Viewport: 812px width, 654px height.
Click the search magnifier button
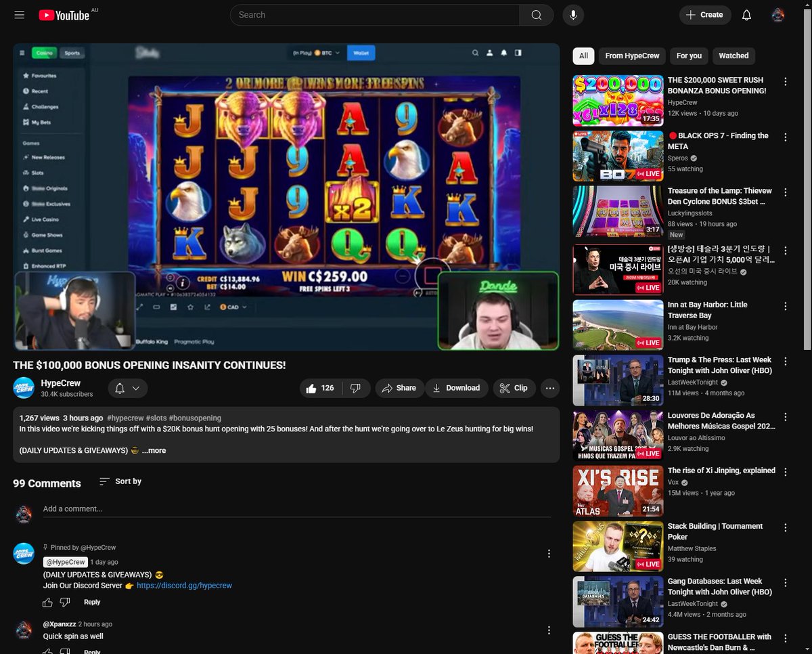point(537,15)
